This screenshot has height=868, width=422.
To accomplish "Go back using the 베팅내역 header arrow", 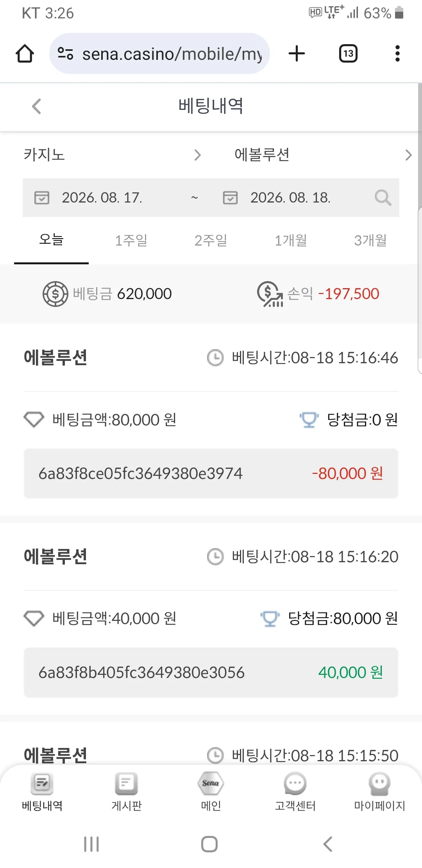I will pos(36,106).
